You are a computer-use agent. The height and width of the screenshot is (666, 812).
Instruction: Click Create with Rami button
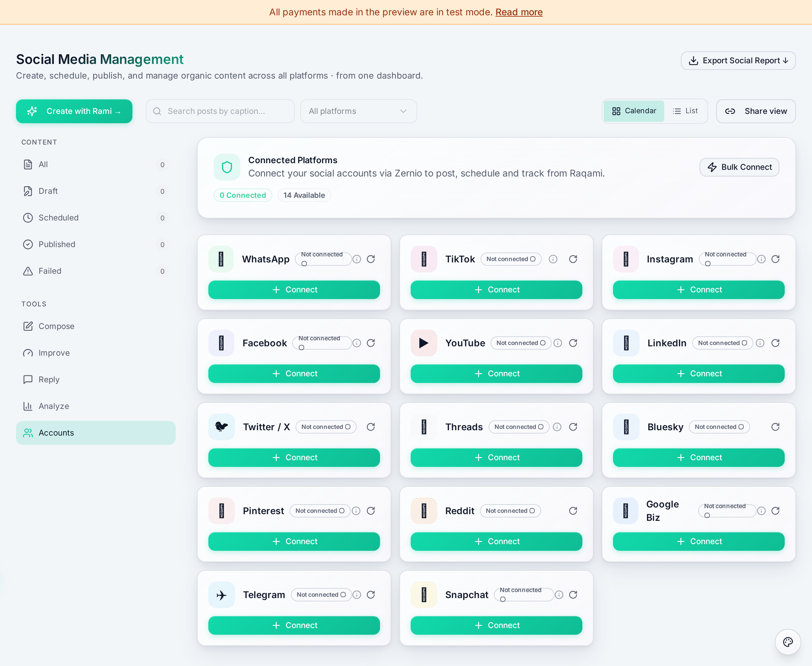tap(74, 111)
